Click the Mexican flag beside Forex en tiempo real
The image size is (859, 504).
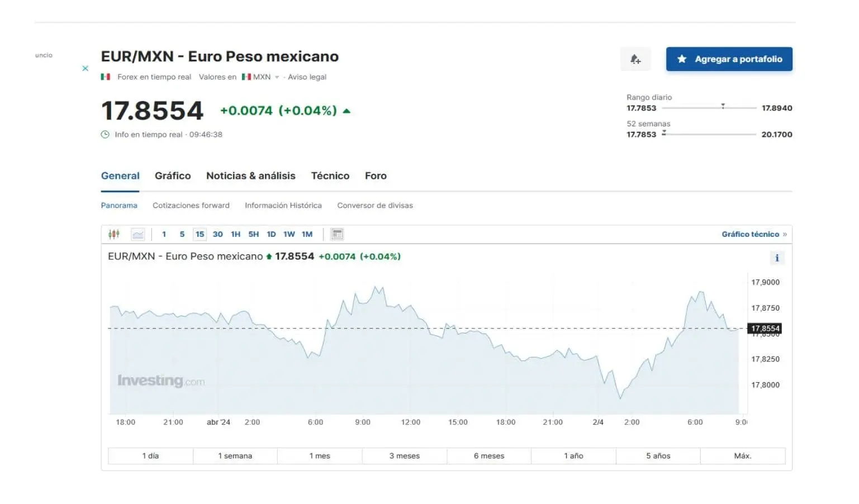point(105,77)
